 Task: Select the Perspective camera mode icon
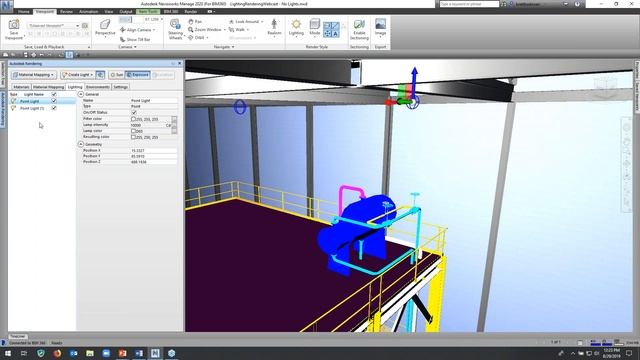pyautogui.click(x=105, y=24)
